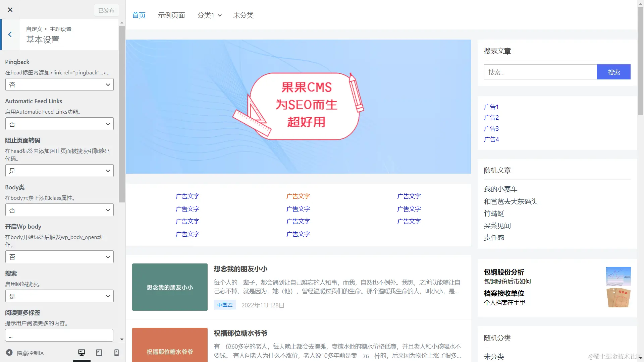Open 包钢股份分析 sidebar item

pyautogui.click(x=504, y=272)
